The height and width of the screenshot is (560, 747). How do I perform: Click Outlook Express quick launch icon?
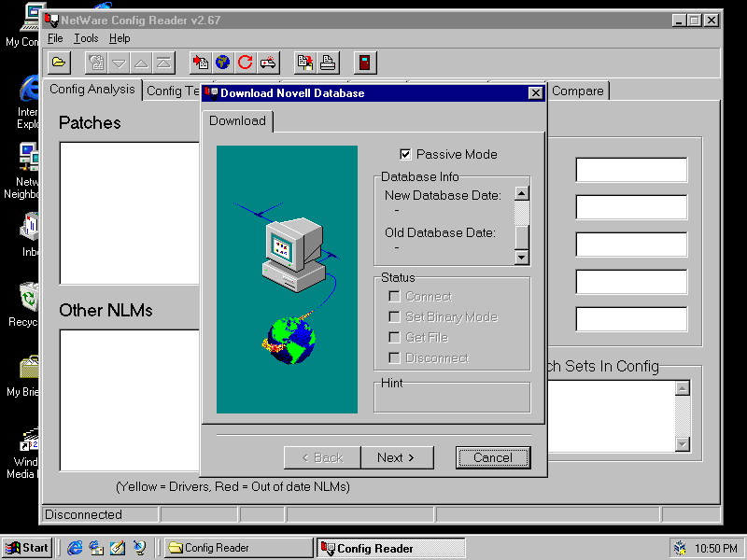click(96, 548)
